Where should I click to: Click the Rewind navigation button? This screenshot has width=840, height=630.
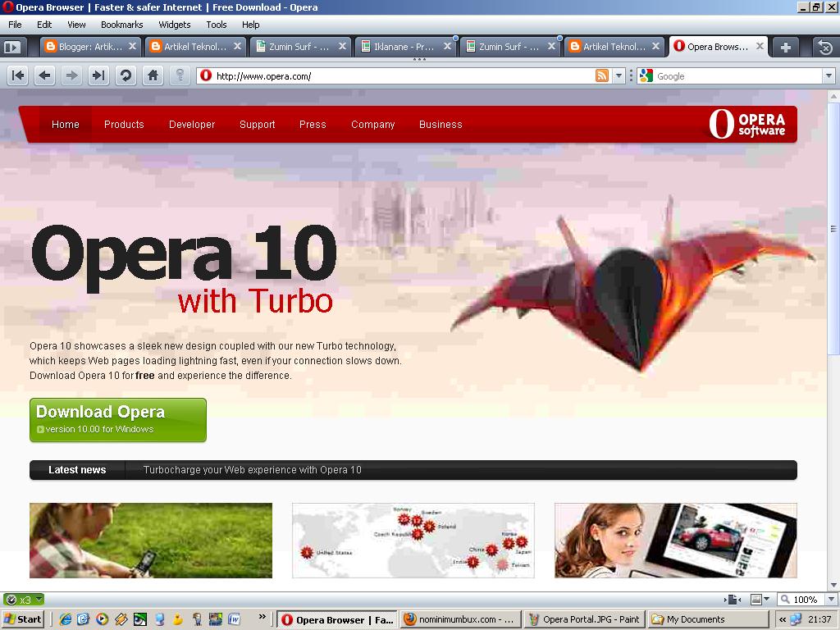[x=18, y=75]
